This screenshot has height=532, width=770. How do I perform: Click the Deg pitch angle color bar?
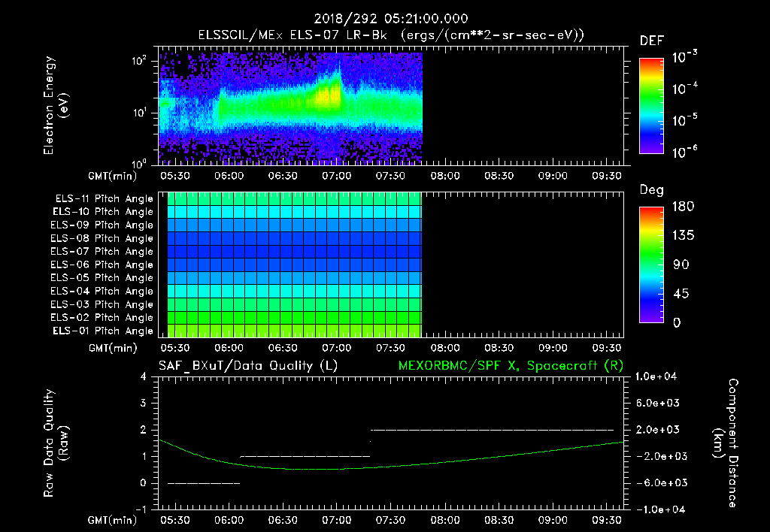[651, 264]
